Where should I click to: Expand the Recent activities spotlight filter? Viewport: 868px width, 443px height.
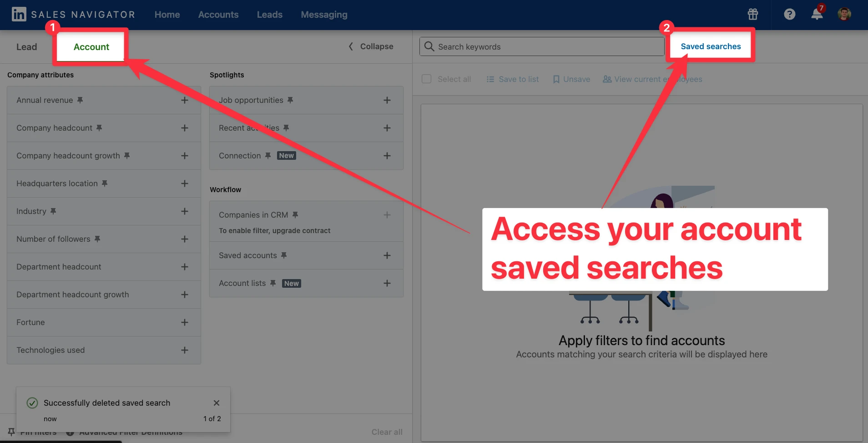click(387, 128)
